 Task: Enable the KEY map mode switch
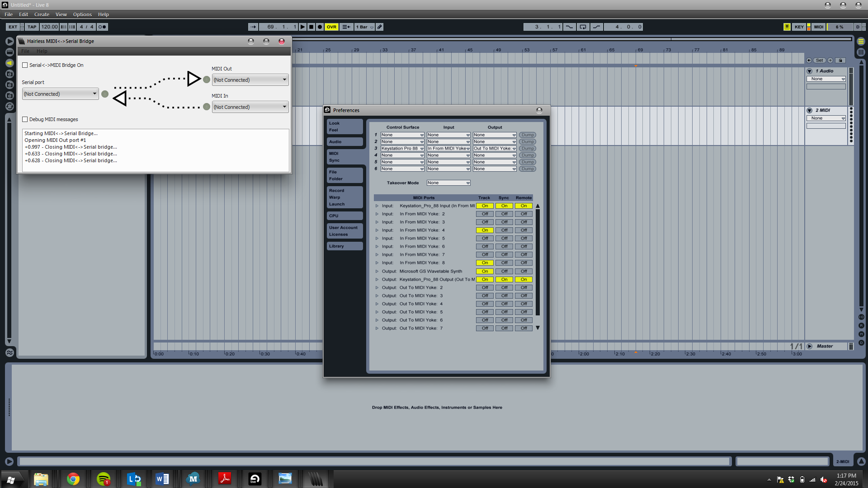click(x=799, y=27)
